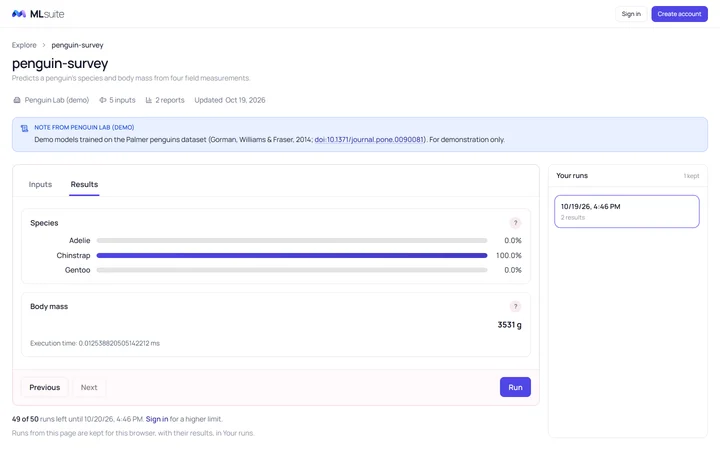Image resolution: width=720 pixels, height=450 pixels.
Task: Click the penguin-survey breadcrumb text
Action: tap(77, 45)
